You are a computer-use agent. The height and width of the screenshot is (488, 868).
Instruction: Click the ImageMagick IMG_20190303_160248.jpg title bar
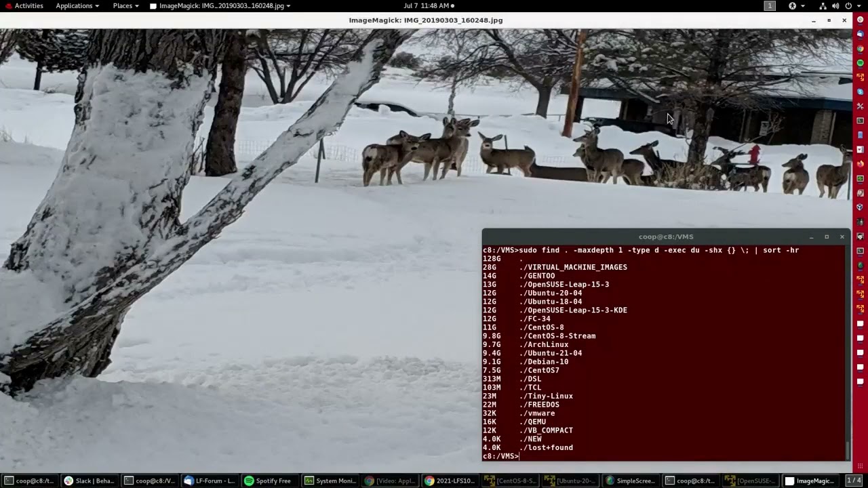(x=426, y=20)
